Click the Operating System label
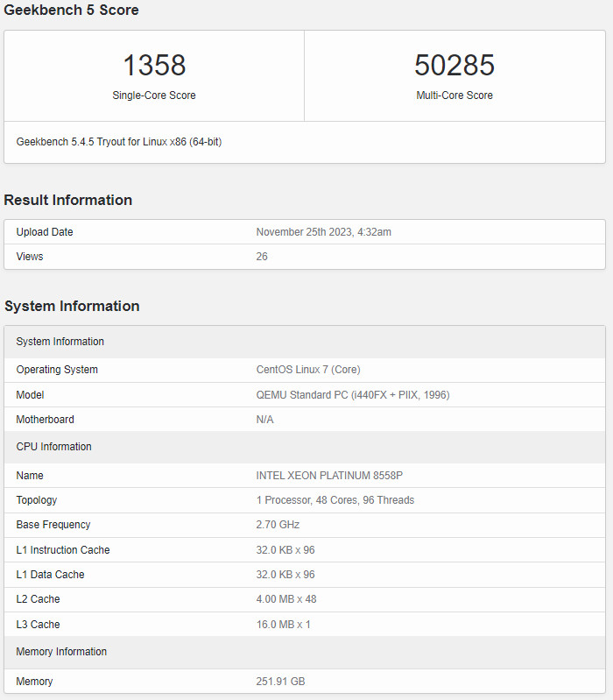The height and width of the screenshot is (700, 613). point(57,370)
